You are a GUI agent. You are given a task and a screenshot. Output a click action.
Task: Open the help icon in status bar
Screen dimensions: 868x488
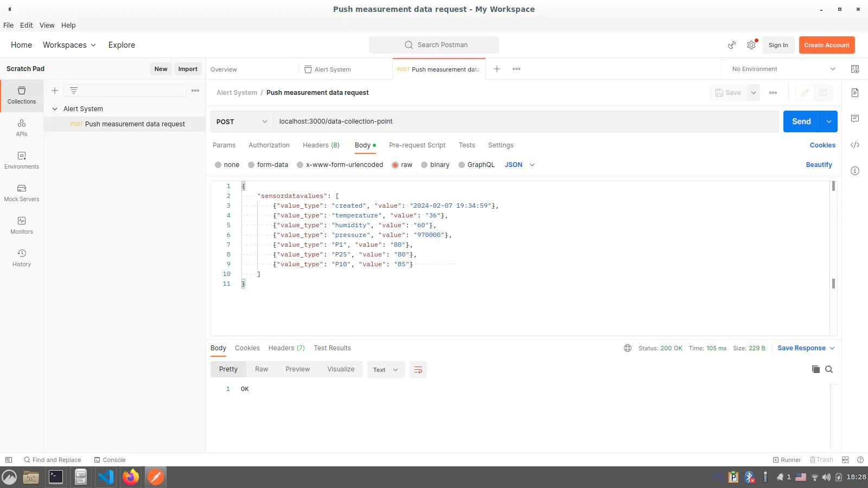click(x=860, y=460)
